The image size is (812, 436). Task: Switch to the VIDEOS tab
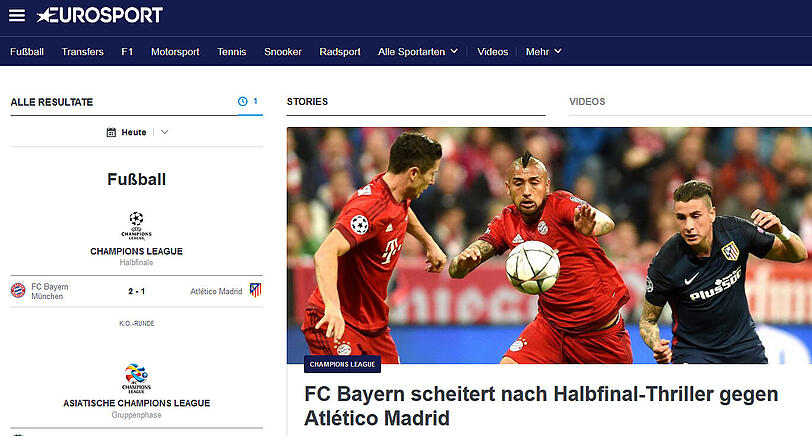(x=587, y=102)
